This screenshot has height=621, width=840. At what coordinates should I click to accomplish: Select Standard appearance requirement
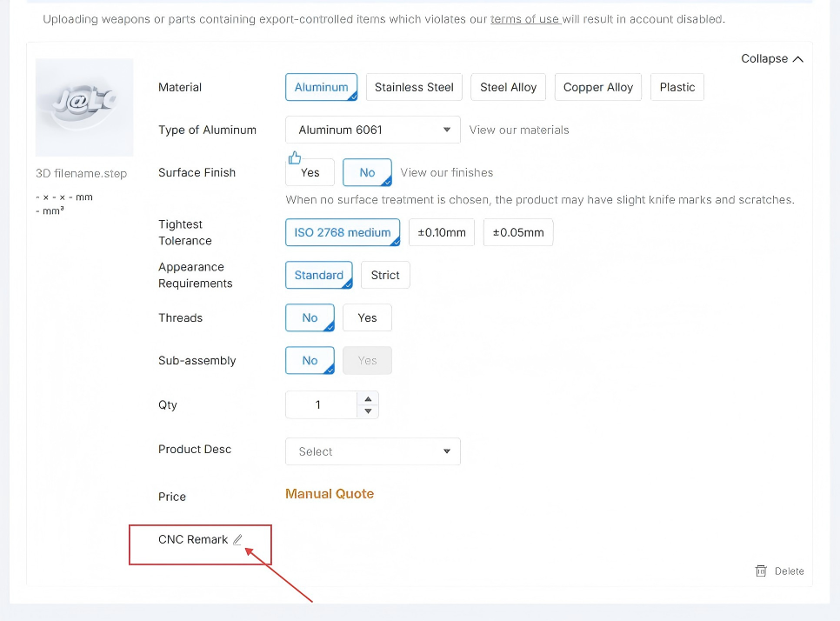pyautogui.click(x=319, y=275)
